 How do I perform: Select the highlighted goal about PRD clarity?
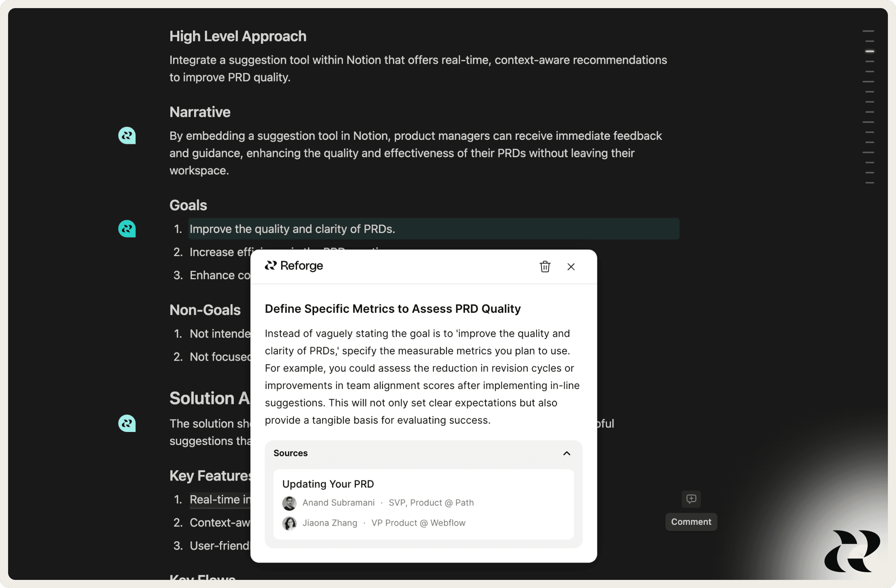(x=293, y=229)
